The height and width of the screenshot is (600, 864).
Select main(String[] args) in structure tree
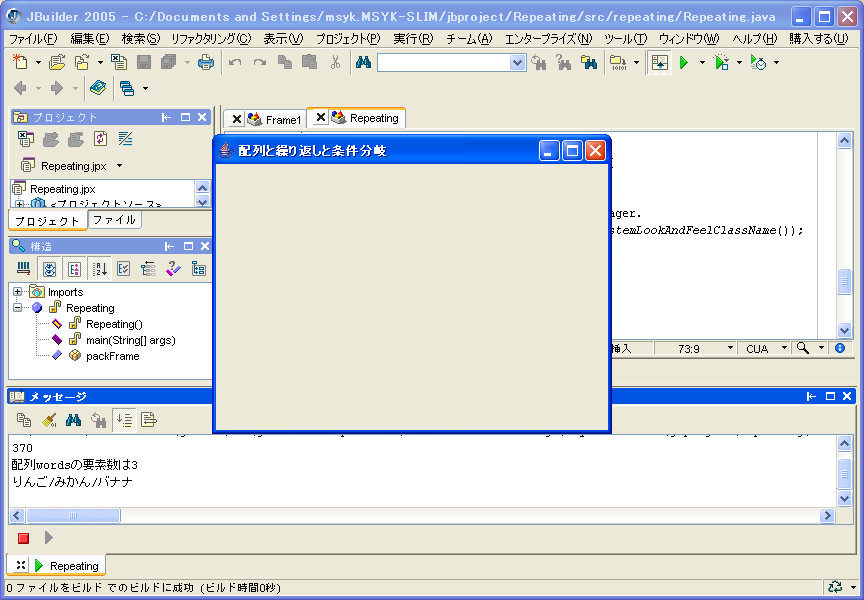pyautogui.click(x=130, y=340)
